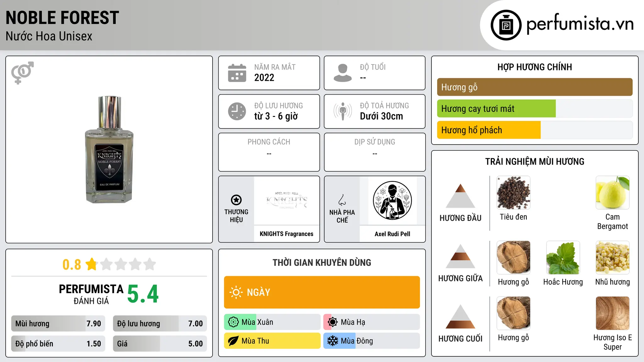Click the PHONG CÁCH heading
Screen dimensions: 644x362
[269, 142]
